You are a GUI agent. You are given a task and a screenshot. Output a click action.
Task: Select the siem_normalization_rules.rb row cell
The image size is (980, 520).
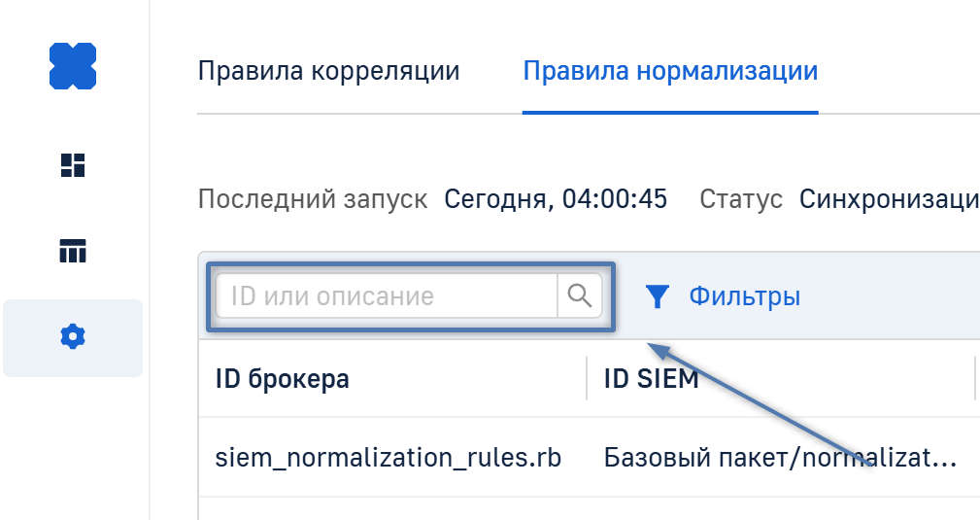click(389, 458)
